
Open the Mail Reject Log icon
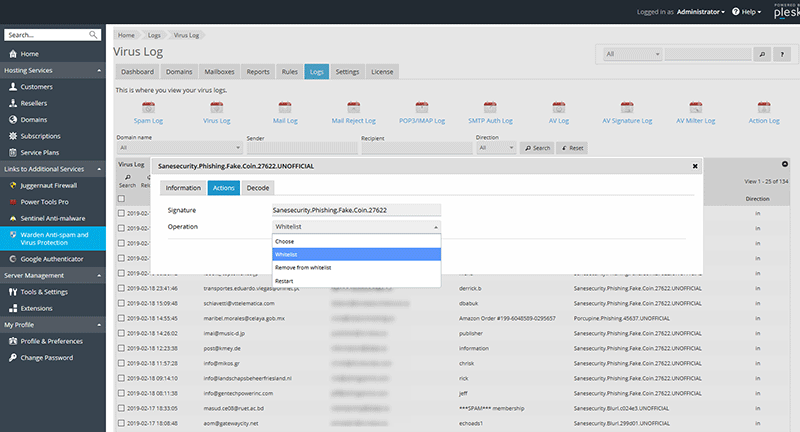(x=353, y=109)
